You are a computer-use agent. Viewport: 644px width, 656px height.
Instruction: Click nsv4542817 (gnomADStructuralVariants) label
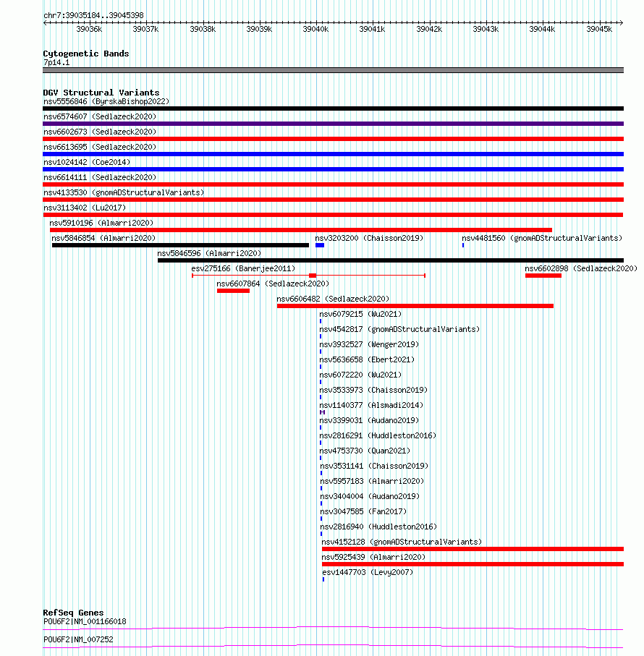tap(399, 330)
